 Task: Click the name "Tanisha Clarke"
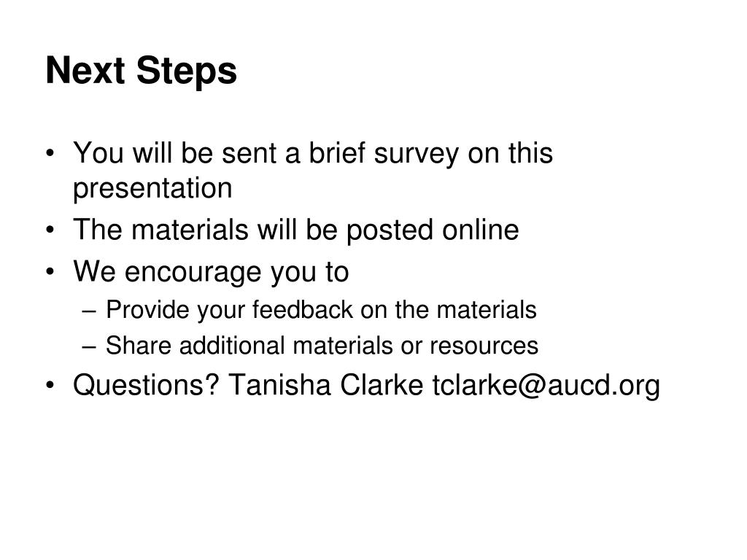326,385
